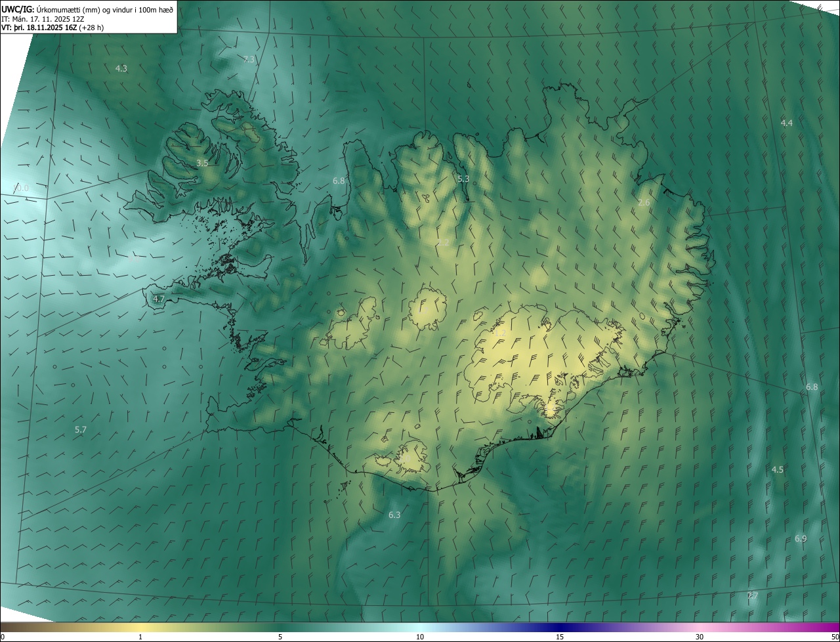Click the title text "Úrkomumætti (mm) og vindur í 100m hæð"
840x642 pixels.
click(x=105, y=9)
